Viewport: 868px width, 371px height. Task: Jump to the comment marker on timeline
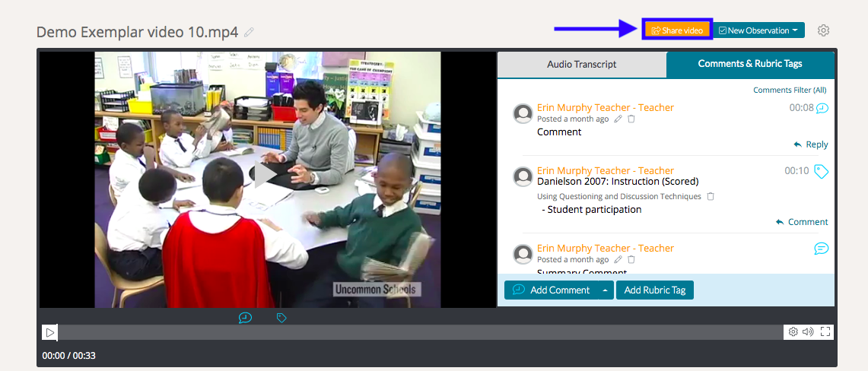point(245,318)
